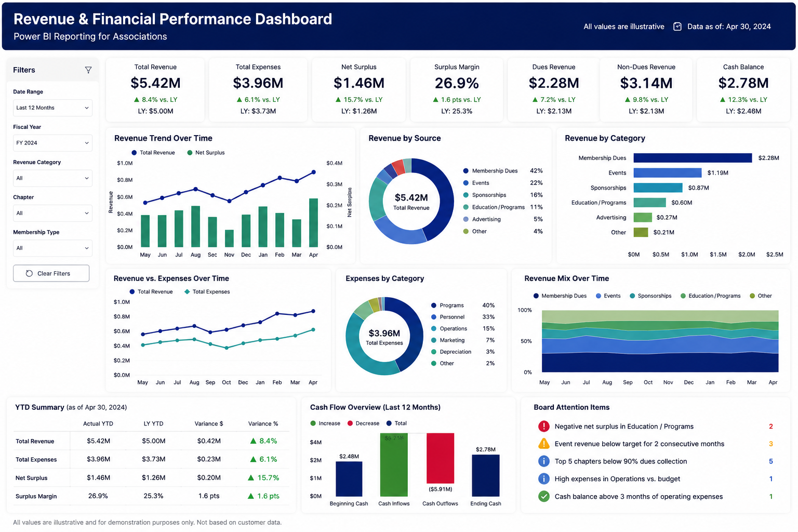Click the Actual YTD column header

pyautogui.click(x=98, y=424)
